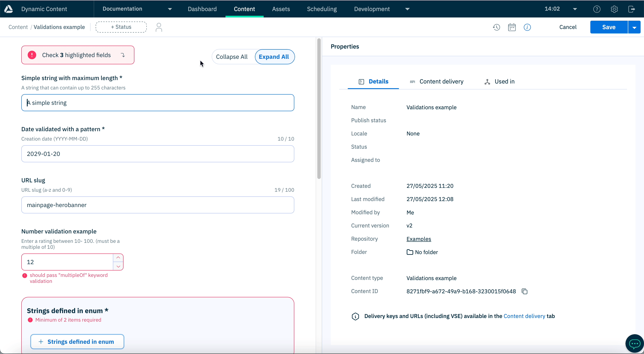
Task: Click the Examples repository link
Action: pos(418,239)
